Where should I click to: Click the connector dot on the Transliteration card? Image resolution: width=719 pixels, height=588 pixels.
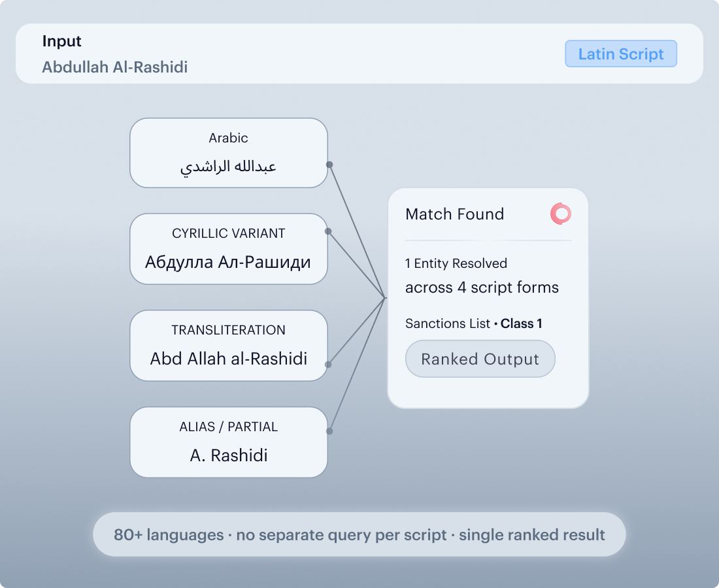328,365
